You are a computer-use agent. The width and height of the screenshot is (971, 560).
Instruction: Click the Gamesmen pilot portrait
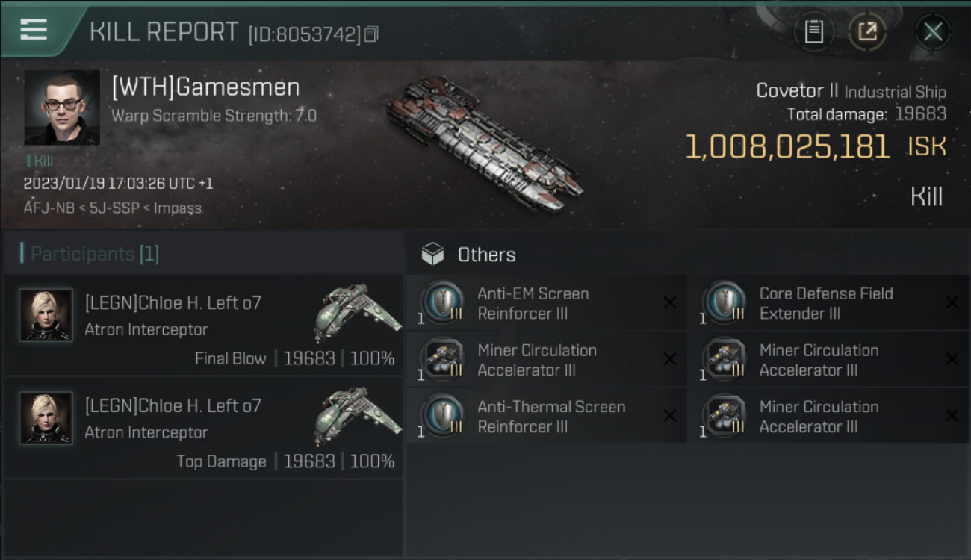tap(62, 108)
